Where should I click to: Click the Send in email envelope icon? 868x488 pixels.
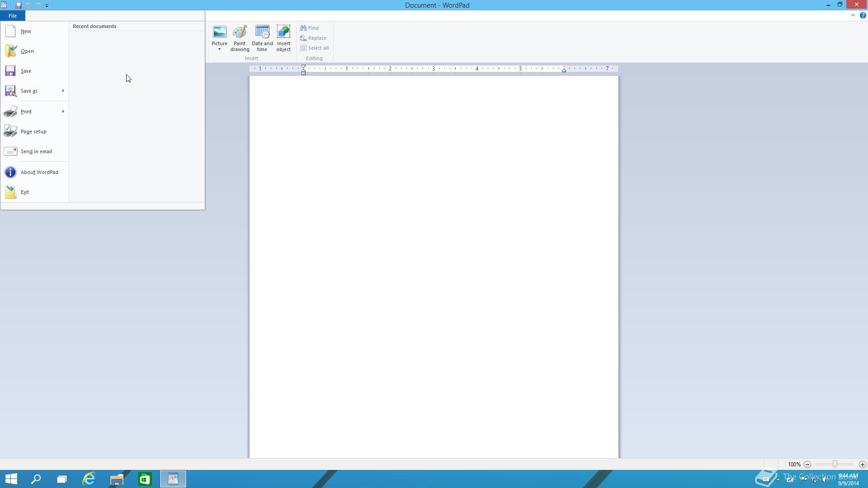pos(10,151)
